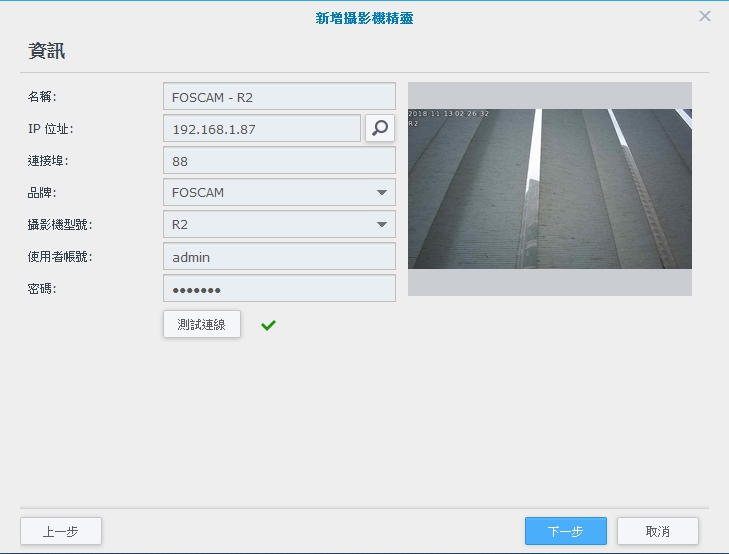This screenshot has height=554, width=729.
Task: Click the green checkmark connection status icon
Action: pos(268,325)
